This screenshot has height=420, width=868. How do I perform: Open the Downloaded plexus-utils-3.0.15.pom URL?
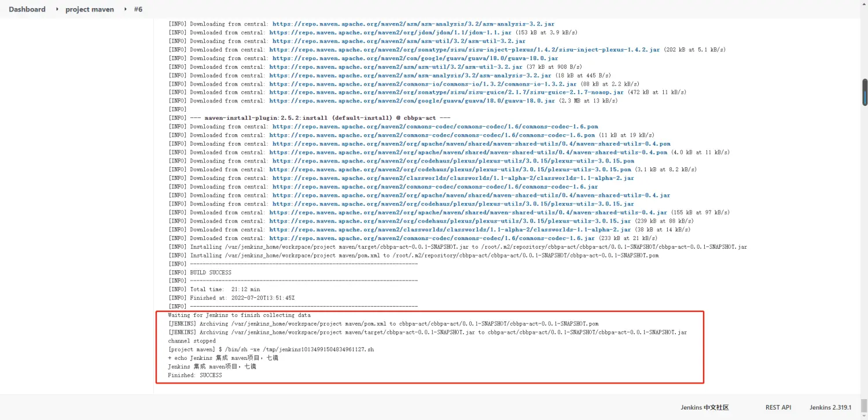(450, 170)
